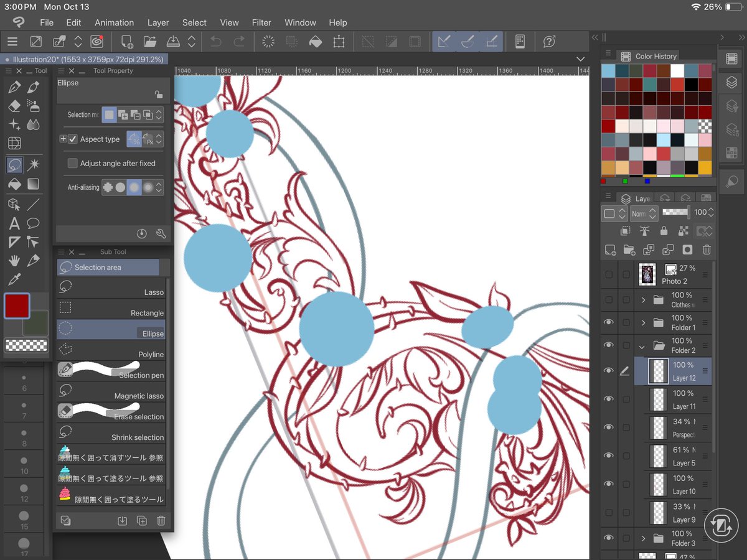Select the Eraser tool
The image size is (747, 560).
pyautogui.click(x=14, y=106)
